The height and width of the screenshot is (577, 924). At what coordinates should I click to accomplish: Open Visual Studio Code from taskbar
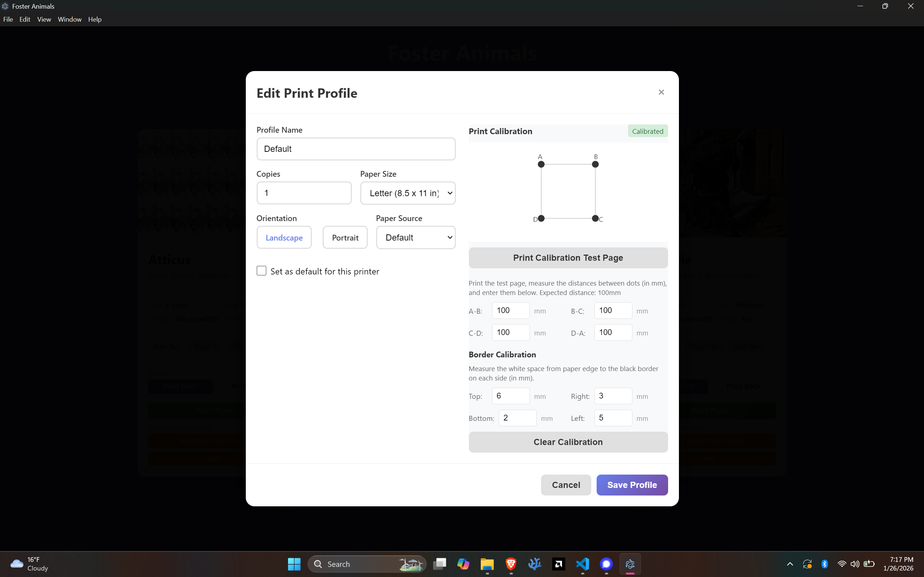point(582,564)
